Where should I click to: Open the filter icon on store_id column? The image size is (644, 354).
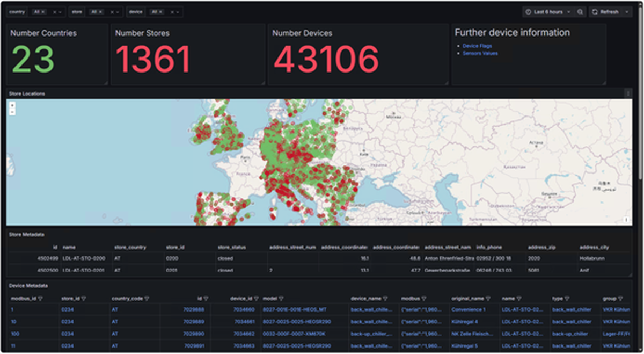[84, 298]
